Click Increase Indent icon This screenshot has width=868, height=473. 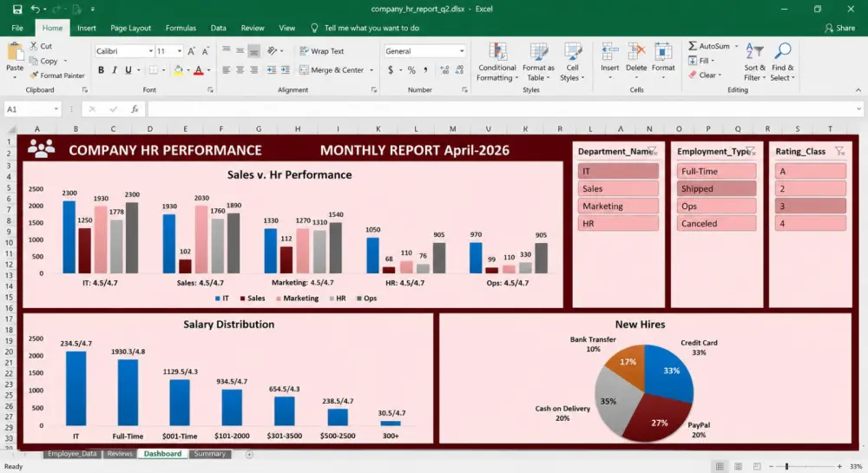pos(285,69)
